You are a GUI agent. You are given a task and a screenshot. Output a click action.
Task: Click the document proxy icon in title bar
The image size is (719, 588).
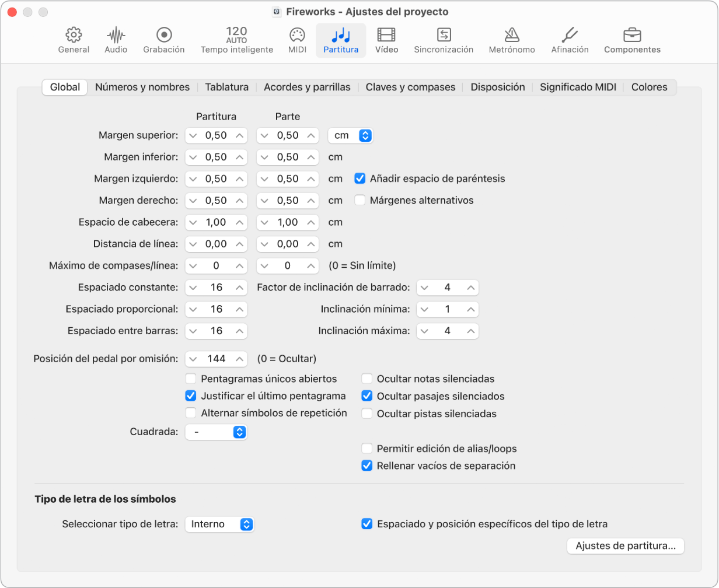coord(277,12)
